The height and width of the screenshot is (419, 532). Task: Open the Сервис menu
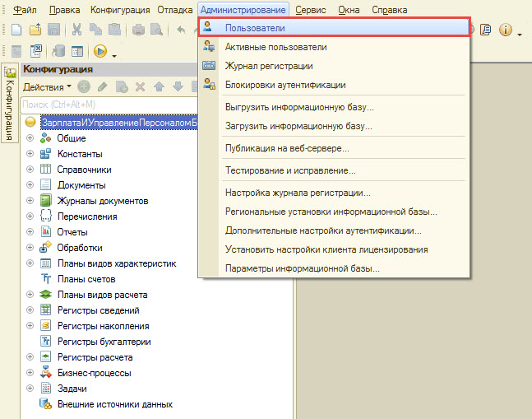point(311,10)
